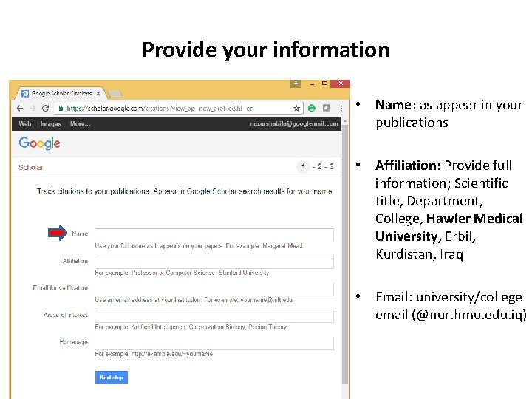Click the page vertical scrollbar
Image resolution: width=532 pixels, height=399 pixels.
click(345, 254)
